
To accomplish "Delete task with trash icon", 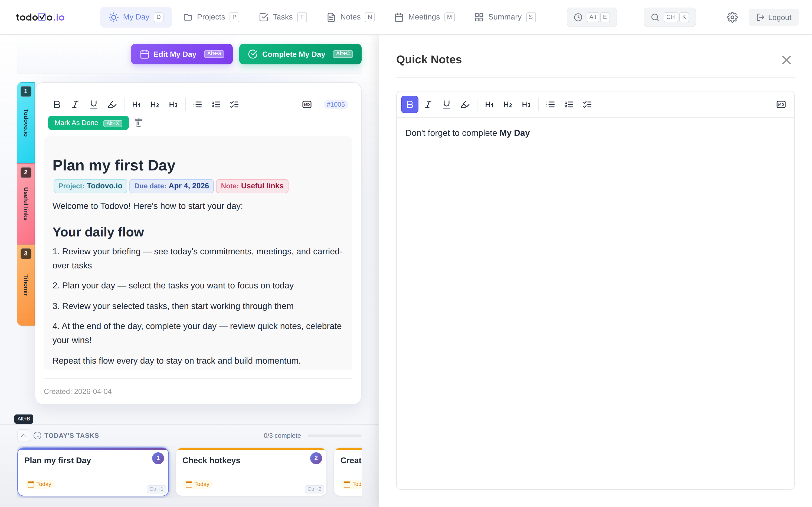I will coord(139,123).
